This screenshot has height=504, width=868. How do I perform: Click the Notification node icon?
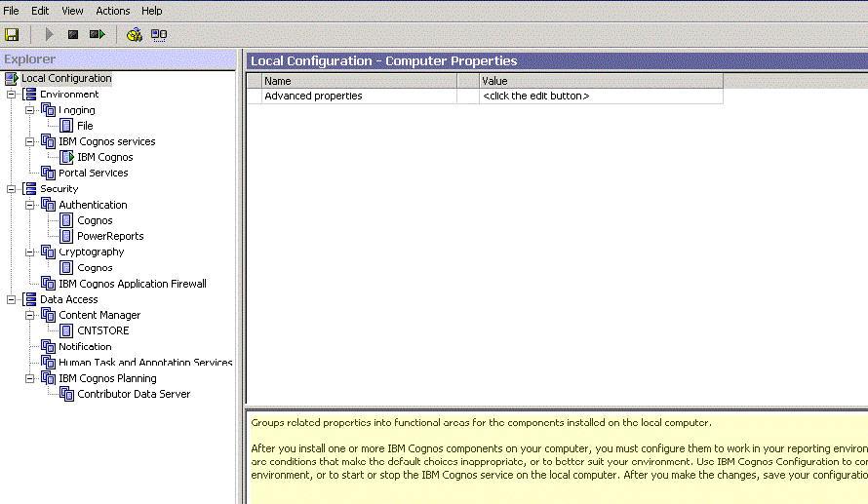pos(48,347)
